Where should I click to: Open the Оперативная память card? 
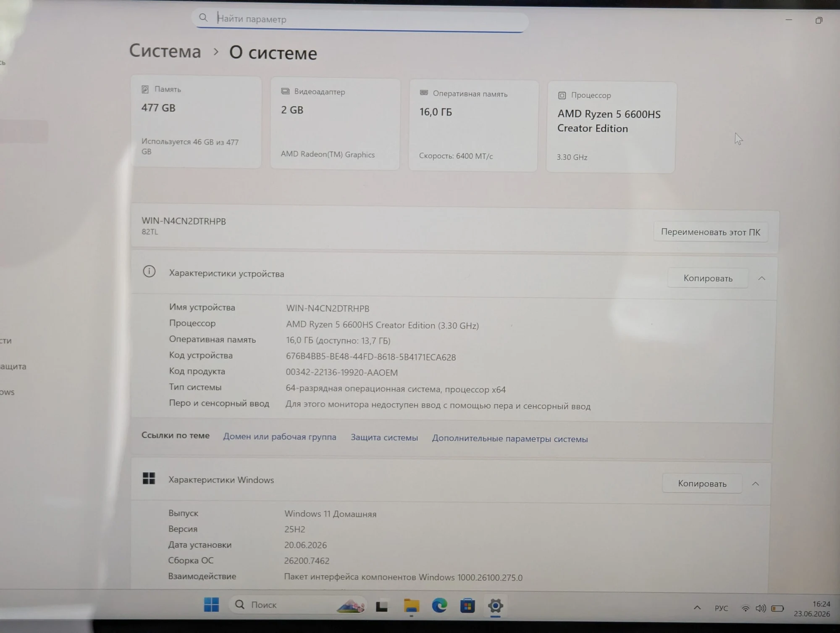pos(473,126)
